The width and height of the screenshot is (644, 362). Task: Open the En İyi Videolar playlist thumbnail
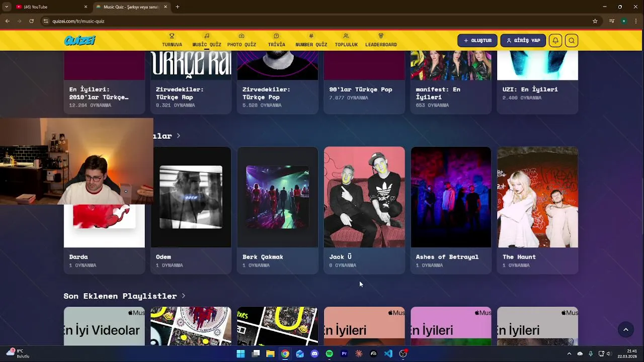[104, 326]
